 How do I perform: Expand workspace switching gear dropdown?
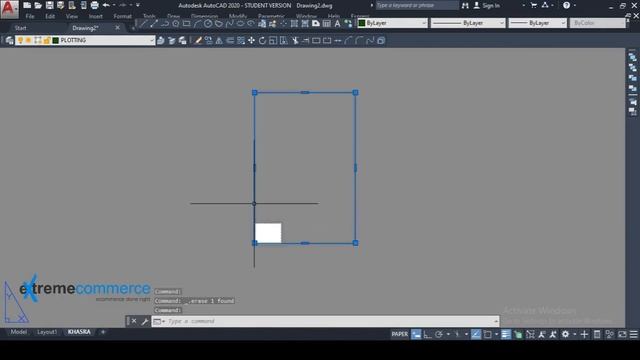[574, 334]
